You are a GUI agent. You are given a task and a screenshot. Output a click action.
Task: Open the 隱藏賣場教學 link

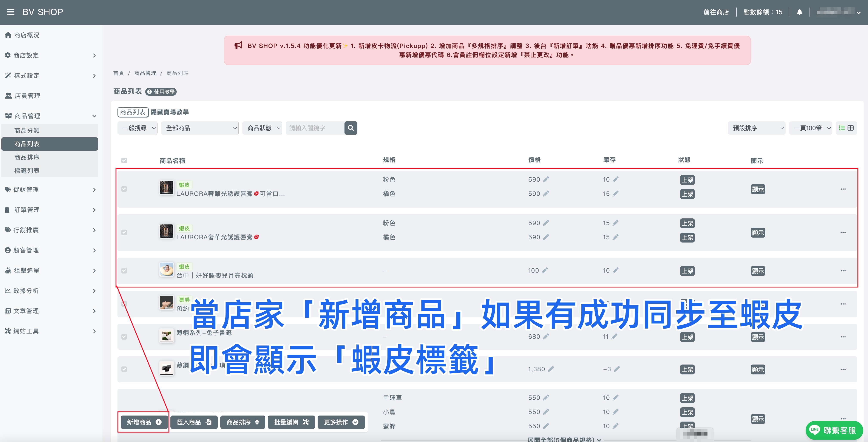pos(170,112)
